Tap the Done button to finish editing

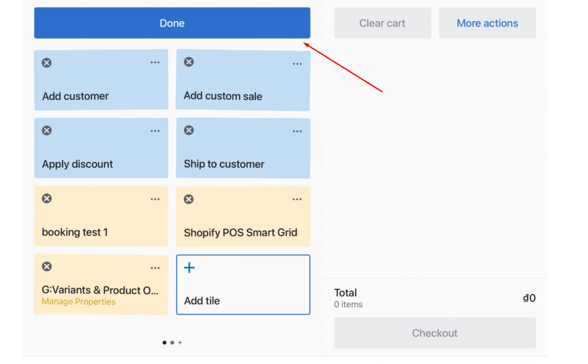point(172,23)
